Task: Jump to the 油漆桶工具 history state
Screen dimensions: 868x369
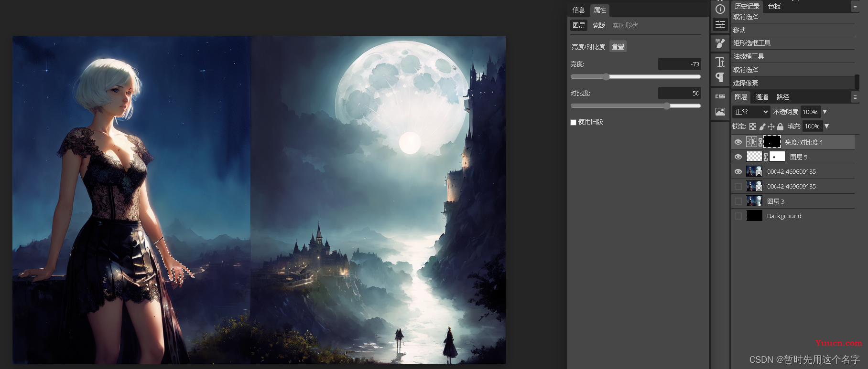Action: [793, 56]
